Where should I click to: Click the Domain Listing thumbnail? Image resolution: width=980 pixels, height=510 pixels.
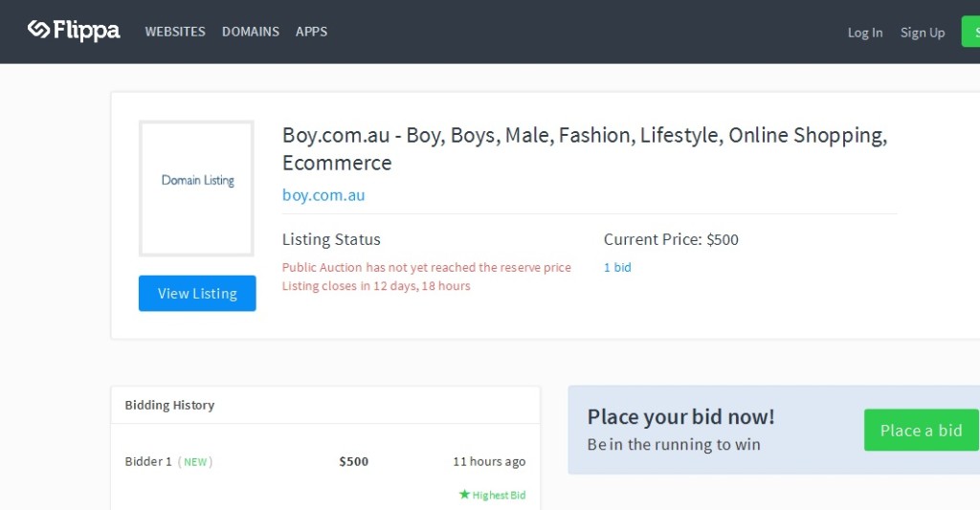pos(196,188)
